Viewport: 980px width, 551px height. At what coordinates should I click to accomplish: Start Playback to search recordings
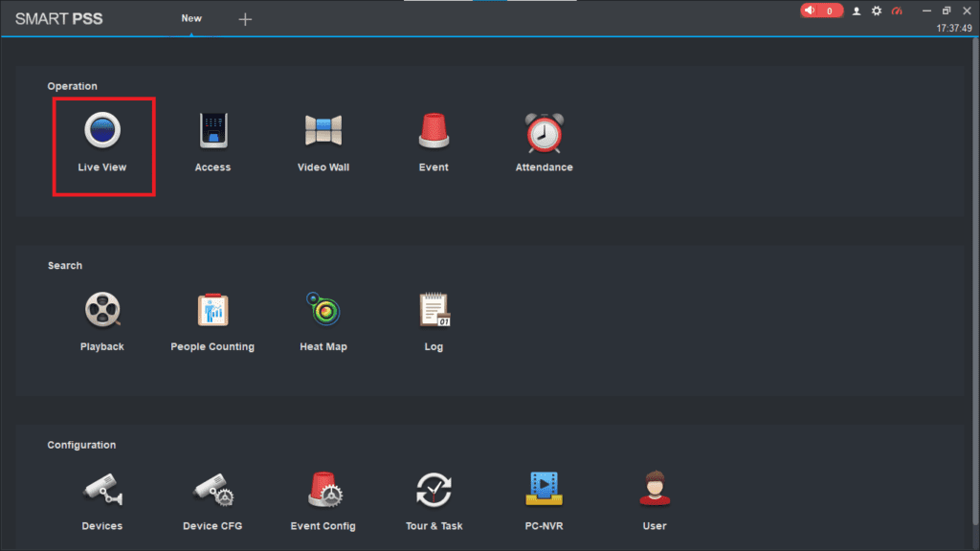(102, 311)
